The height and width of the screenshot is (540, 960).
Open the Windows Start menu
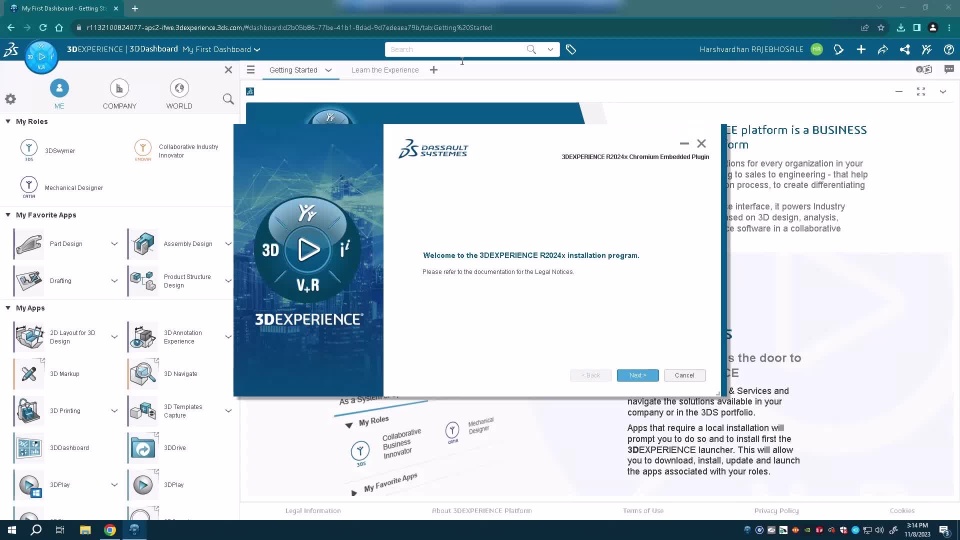[x=12, y=530]
